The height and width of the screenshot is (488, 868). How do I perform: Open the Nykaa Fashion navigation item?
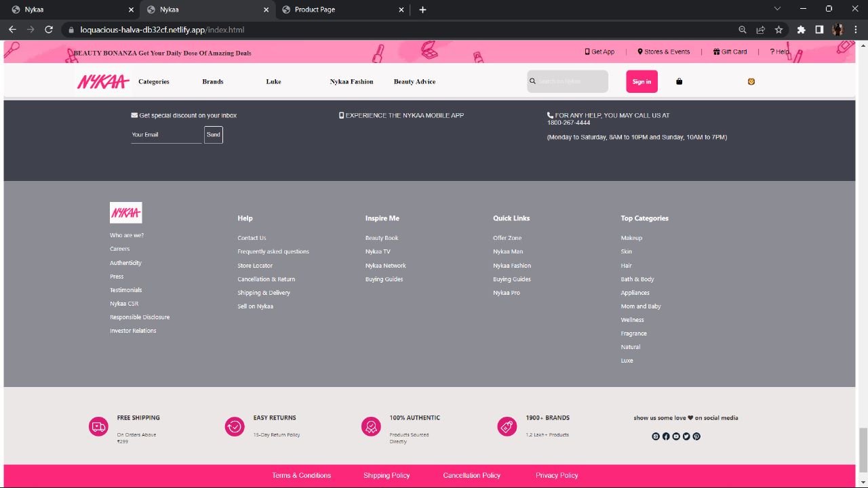pos(352,81)
